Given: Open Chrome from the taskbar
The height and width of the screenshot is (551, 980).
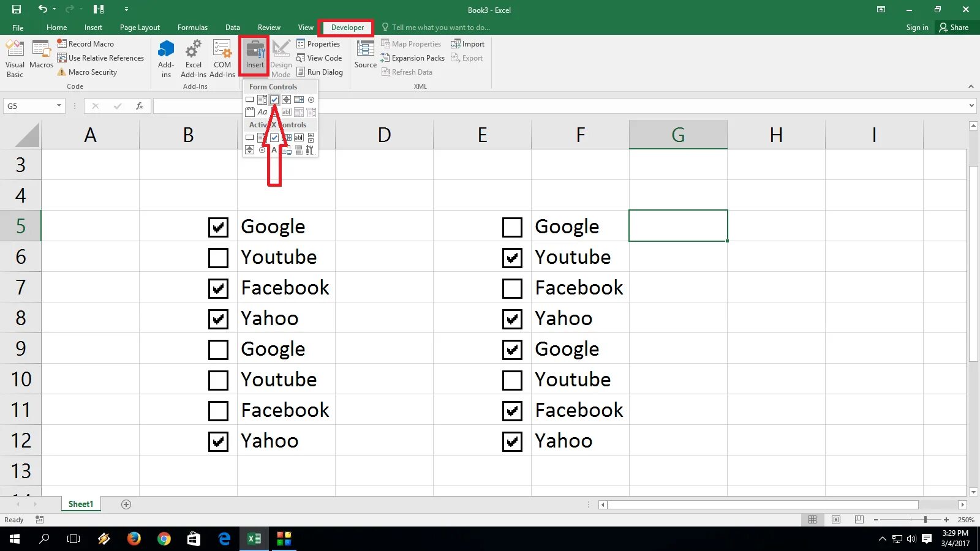Looking at the screenshot, I should [x=164, y=539].
